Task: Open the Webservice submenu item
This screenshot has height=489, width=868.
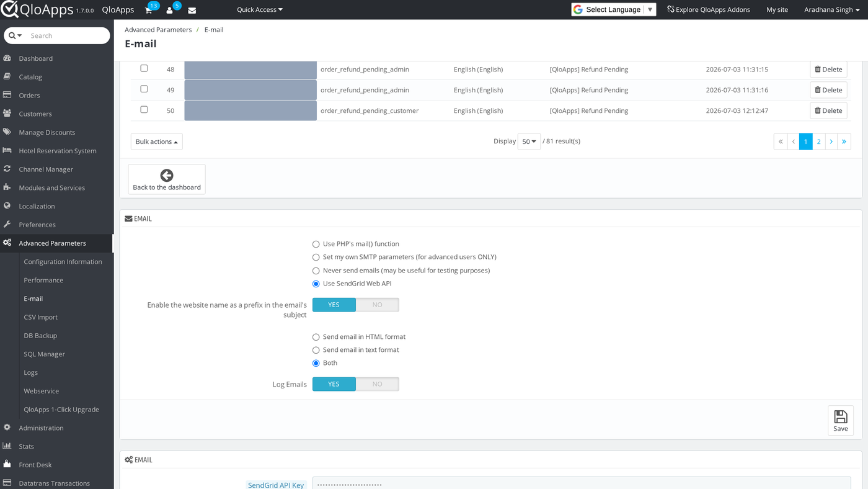Action: [x=41, y=391]
